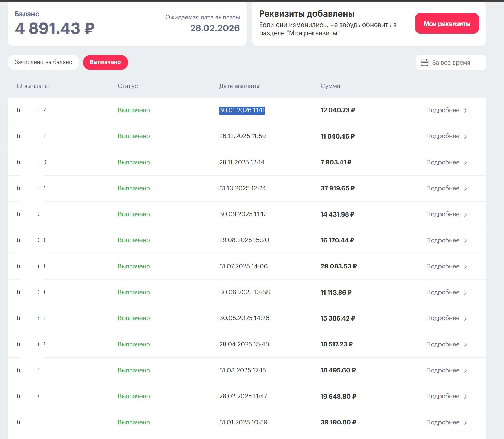Click the highlighted date 30.01.2026 11:11
504x439 pixels.
pos(242,110)
